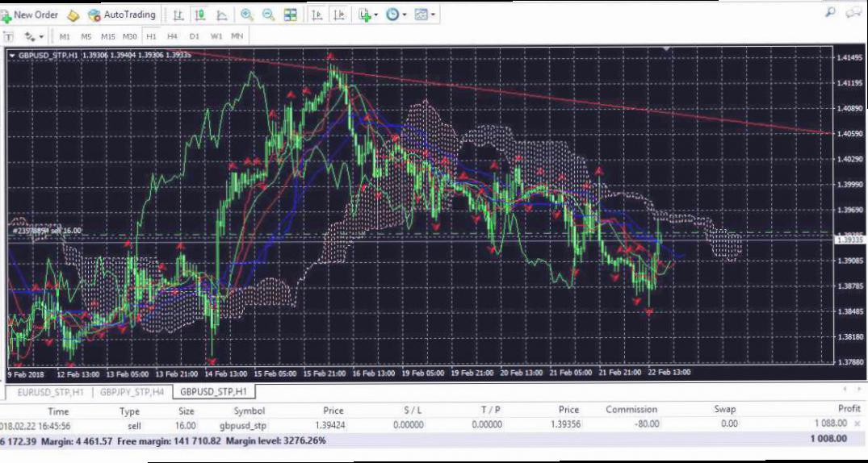The image size is (868, 463).
Task: Sort trades by Swap column
Action: click(724, 410)
